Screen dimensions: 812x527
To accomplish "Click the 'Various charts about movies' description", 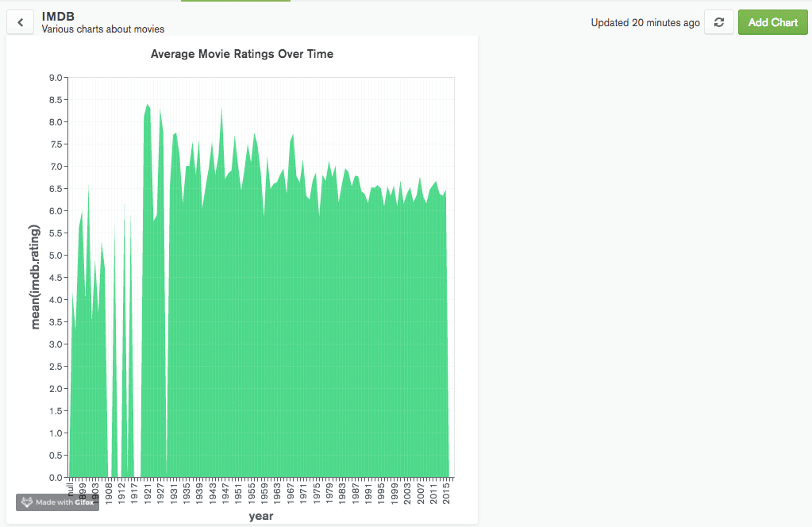I will coord(103,29).
